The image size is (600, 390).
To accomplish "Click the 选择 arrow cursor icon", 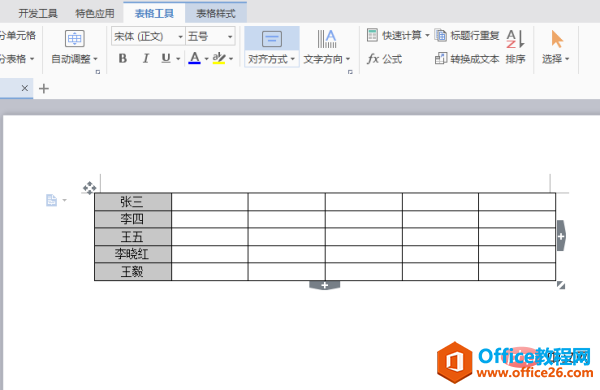I will (557, 39).
